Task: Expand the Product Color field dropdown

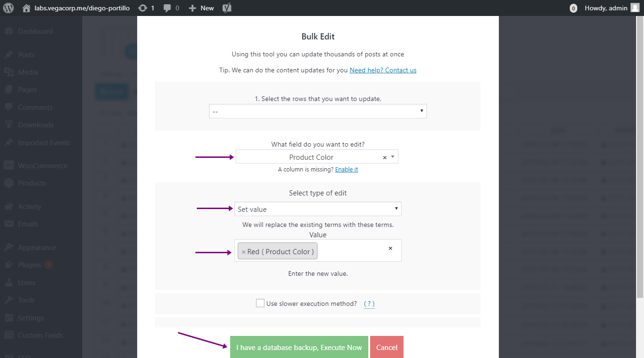Action: tap(393, 157)
